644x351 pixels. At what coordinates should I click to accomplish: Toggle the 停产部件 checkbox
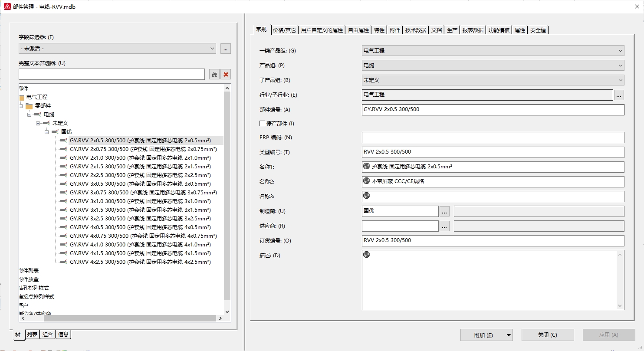pyautogui.click(x=262, y=123)
